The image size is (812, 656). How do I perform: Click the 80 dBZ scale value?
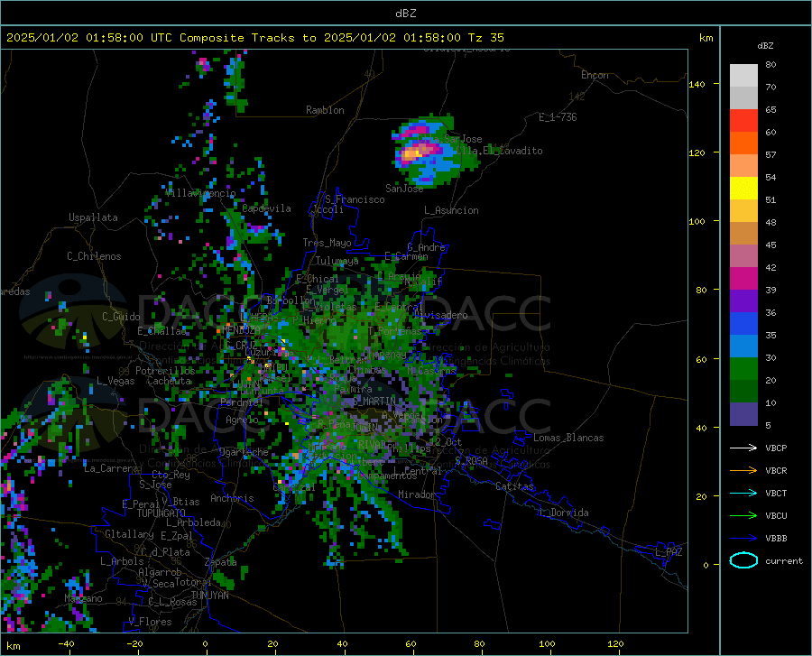(x=770, y=65)
